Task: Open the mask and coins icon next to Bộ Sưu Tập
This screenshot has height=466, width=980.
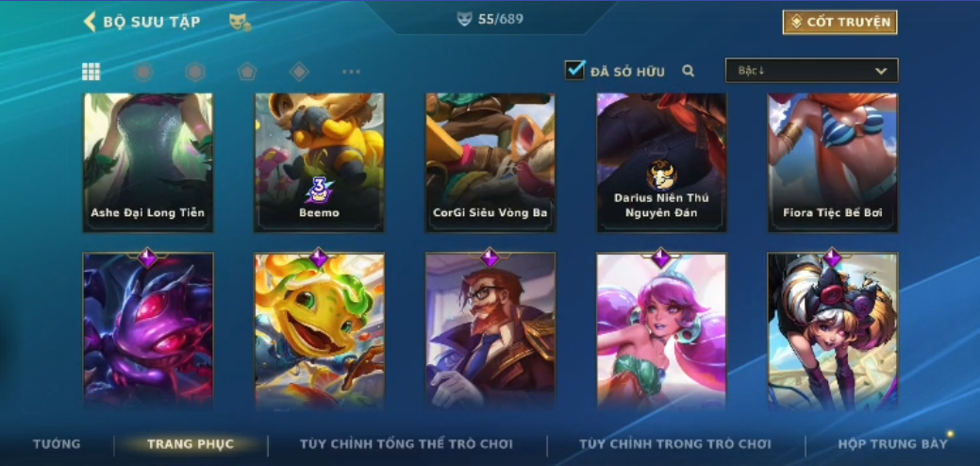Action: coord(240,22)
